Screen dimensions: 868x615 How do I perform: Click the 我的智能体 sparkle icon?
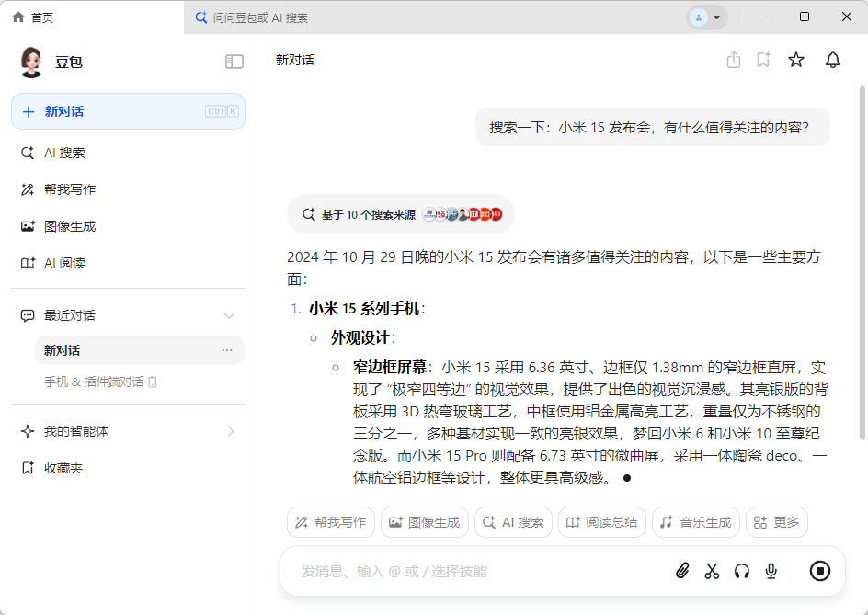28,431
